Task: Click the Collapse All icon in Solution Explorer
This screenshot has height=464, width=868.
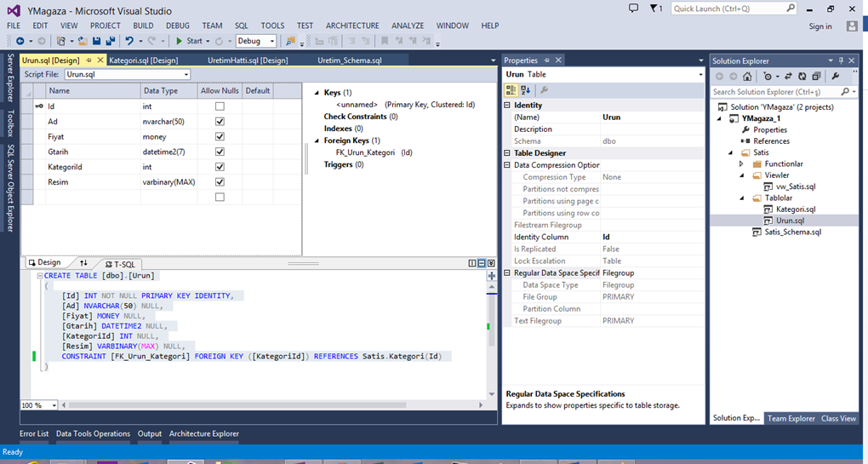Action: pos(816,77)
